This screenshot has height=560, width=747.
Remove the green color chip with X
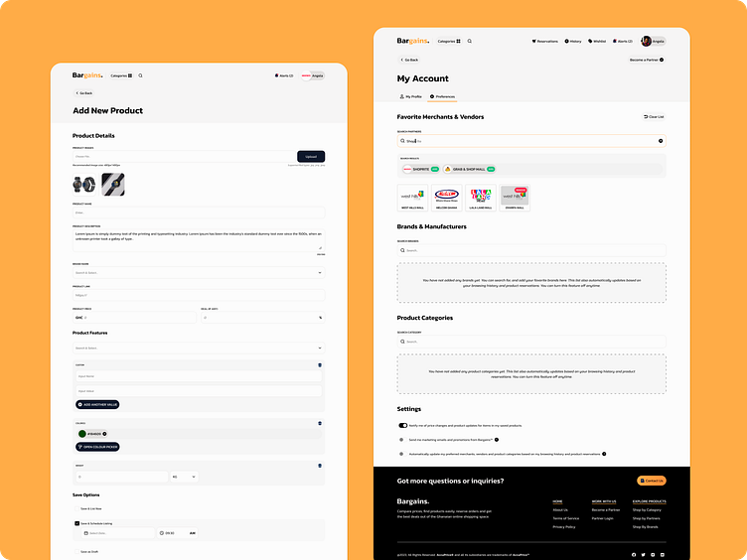click(x=105, y=434)
